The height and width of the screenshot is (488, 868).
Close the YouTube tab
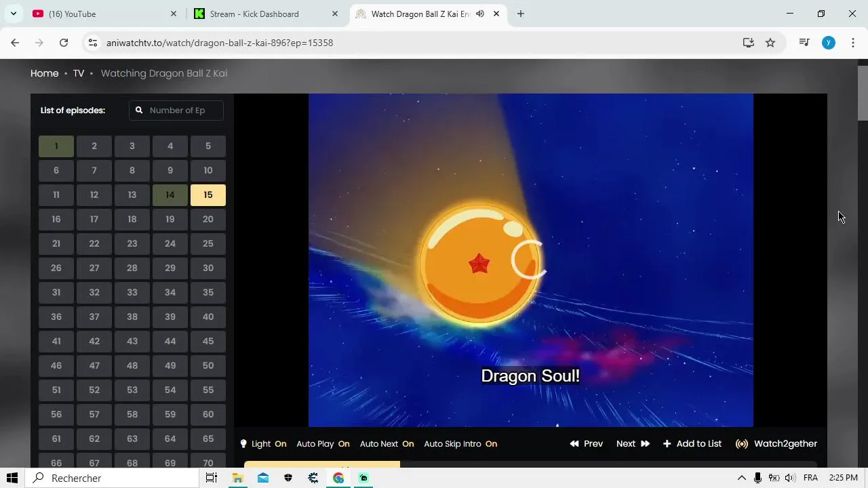click(x=173, y=14)
